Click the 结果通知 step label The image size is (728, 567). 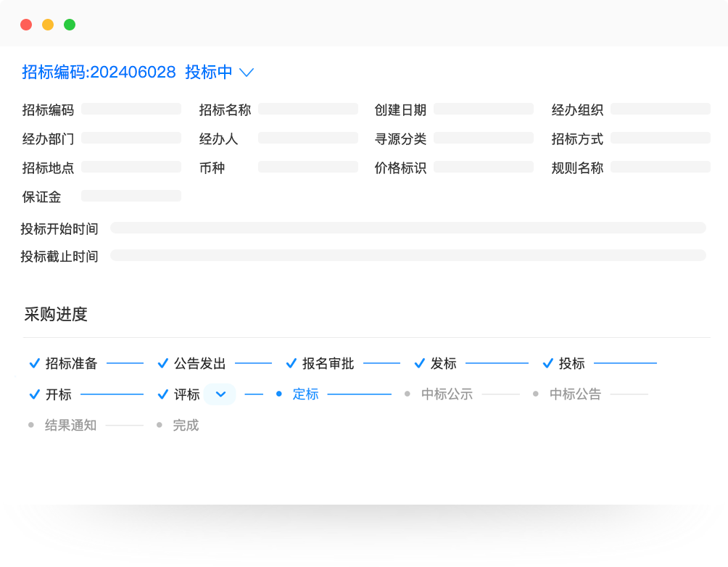coord(70,426)
